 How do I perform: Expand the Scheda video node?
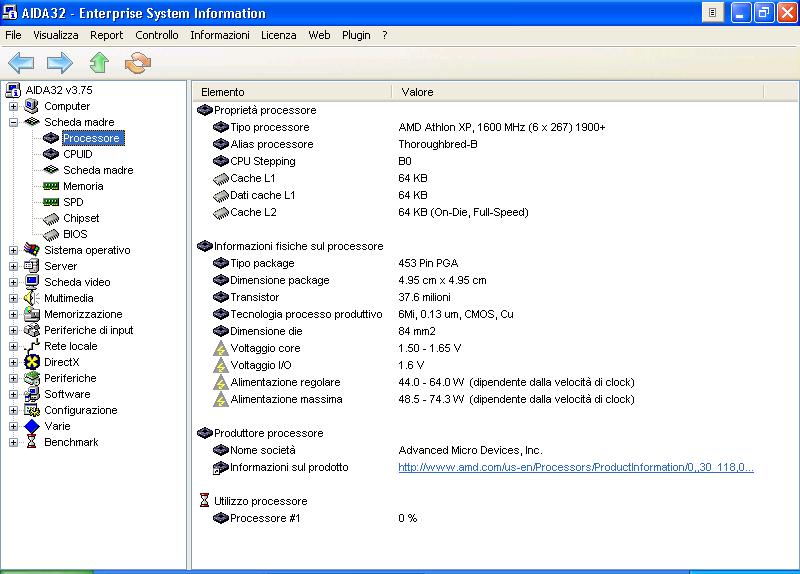click(13, 282)
